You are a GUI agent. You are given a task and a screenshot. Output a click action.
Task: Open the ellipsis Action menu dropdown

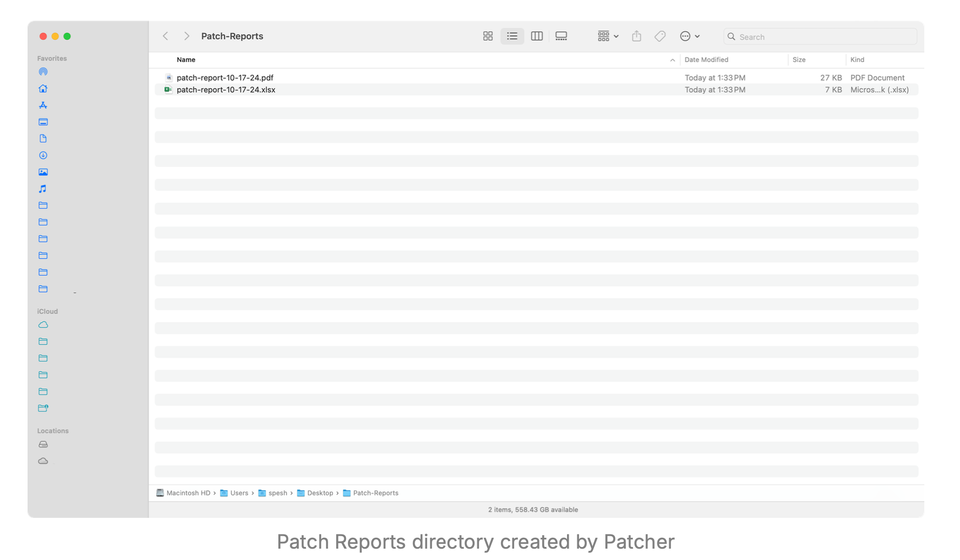690,36
